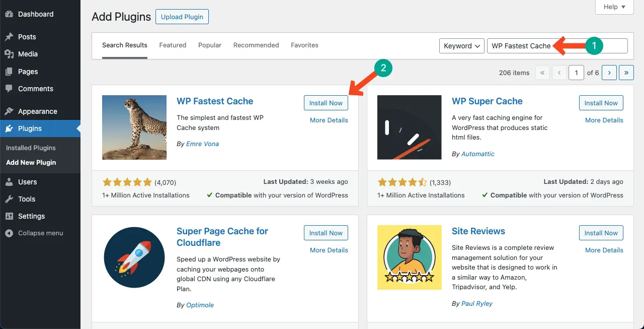Open the Posts menu
644x329 pixels.
27,37
